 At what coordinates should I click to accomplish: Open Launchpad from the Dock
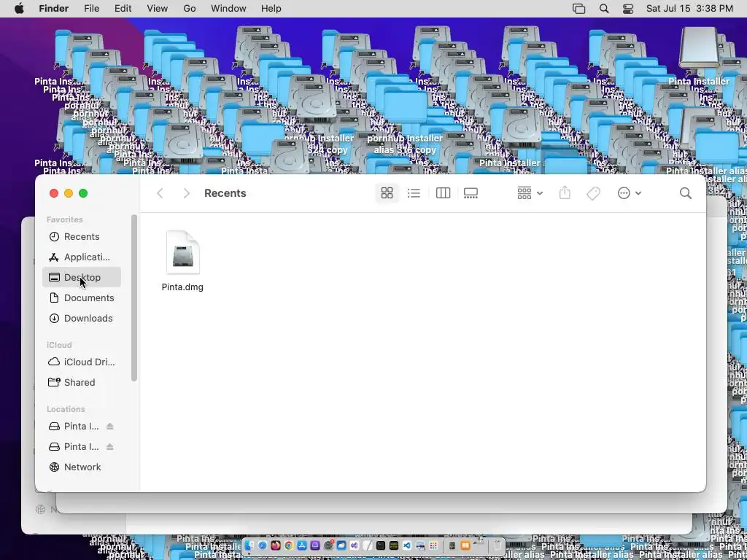433,545
